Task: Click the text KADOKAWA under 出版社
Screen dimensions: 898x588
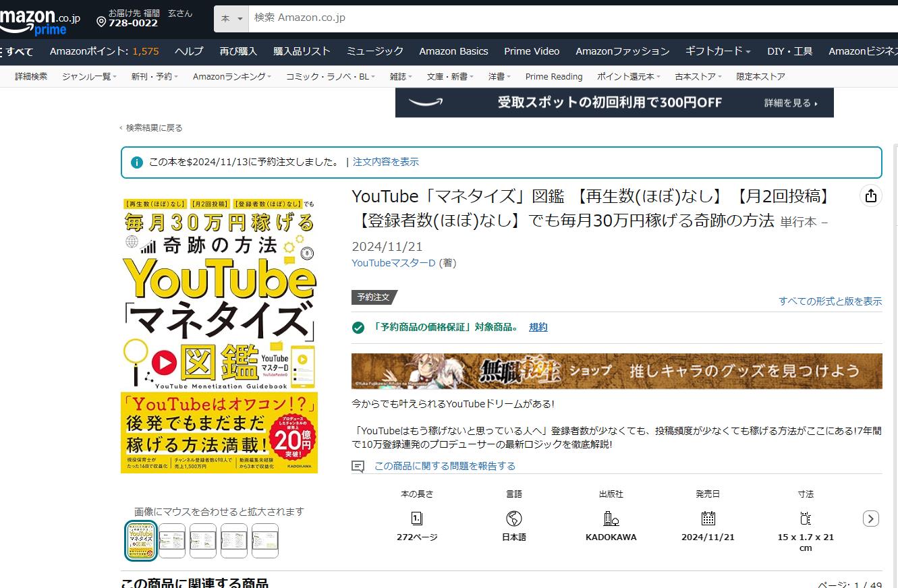Action: (x=611, y=537)
